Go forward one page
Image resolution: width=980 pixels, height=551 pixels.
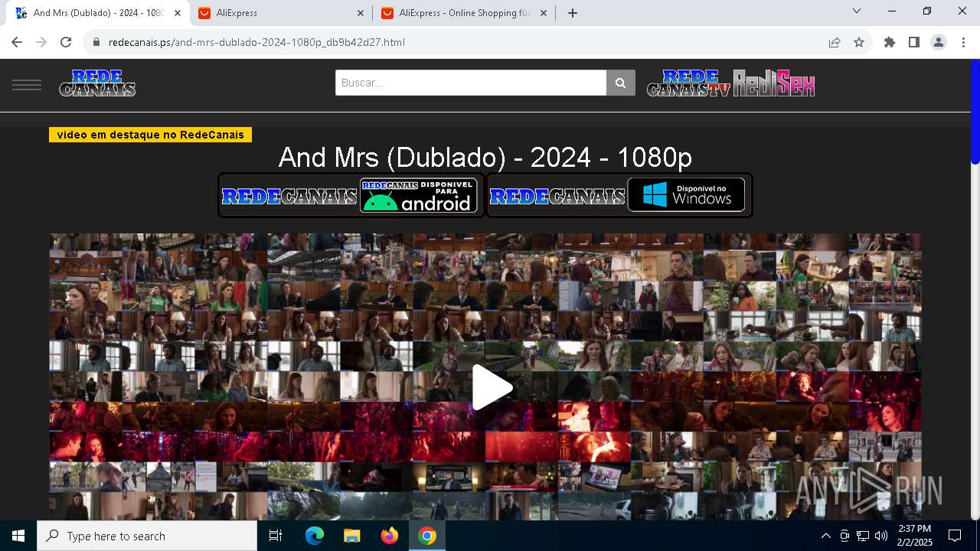tap(41, 42)
